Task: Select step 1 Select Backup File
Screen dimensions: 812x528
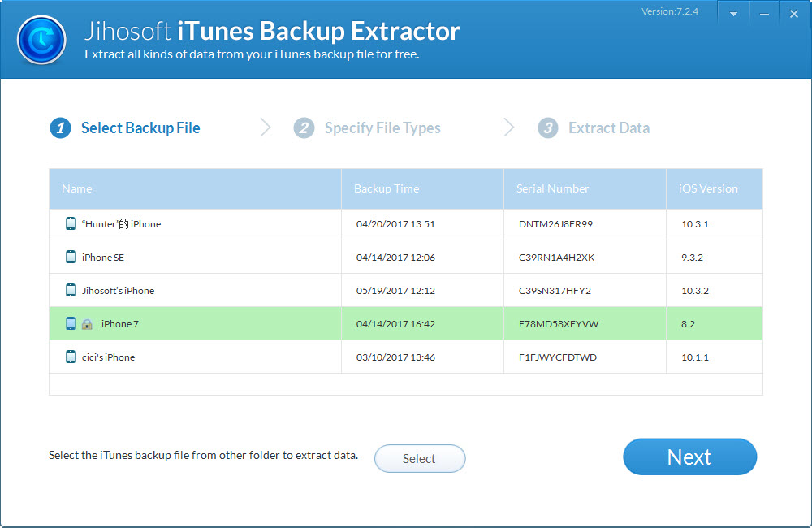Action: [x=126, y=128]
